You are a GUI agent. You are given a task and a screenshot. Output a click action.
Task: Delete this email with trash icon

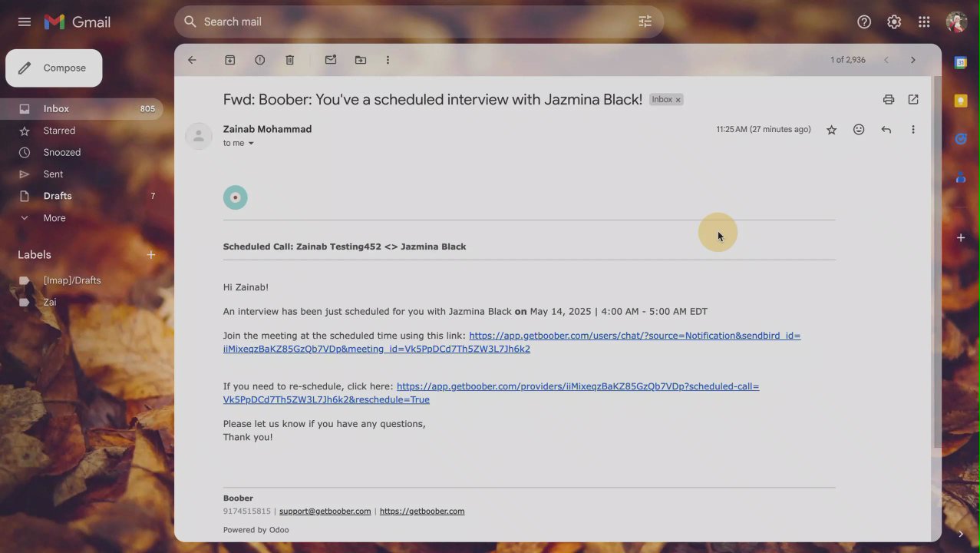(x=289, y=60)
